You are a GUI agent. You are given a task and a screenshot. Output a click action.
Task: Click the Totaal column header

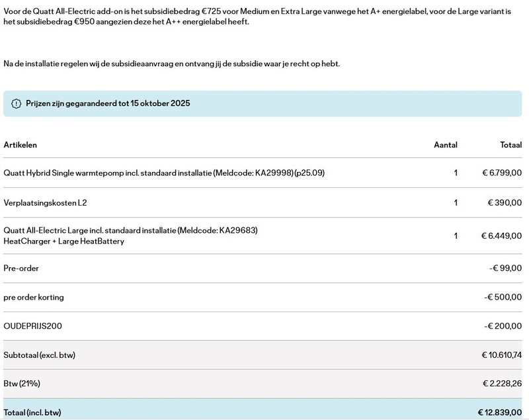510,145
